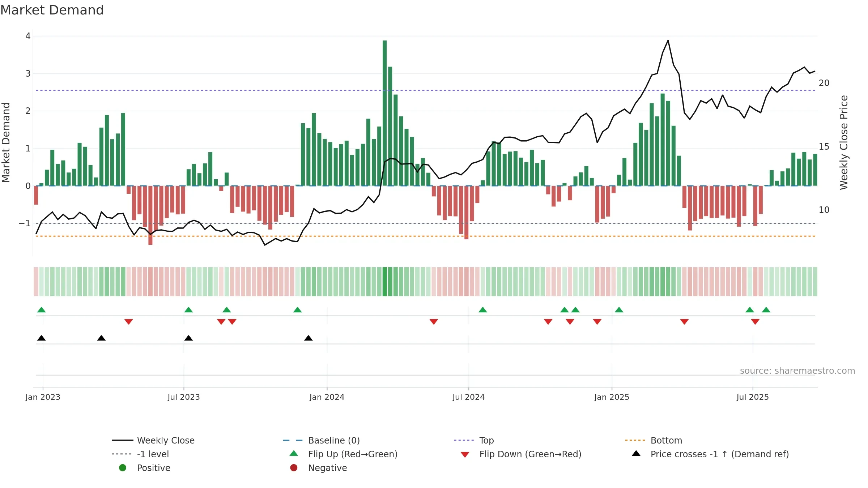Screen dimensions: 868x488
Task: Select the black price-cross triangle at Jul 2023
Action: click(188, 338)
